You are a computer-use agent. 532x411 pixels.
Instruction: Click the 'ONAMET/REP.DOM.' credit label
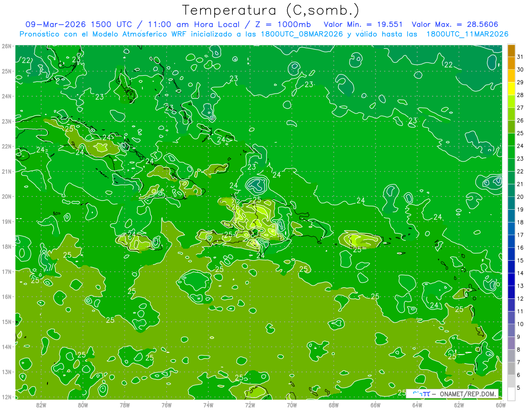click(467, 394)
